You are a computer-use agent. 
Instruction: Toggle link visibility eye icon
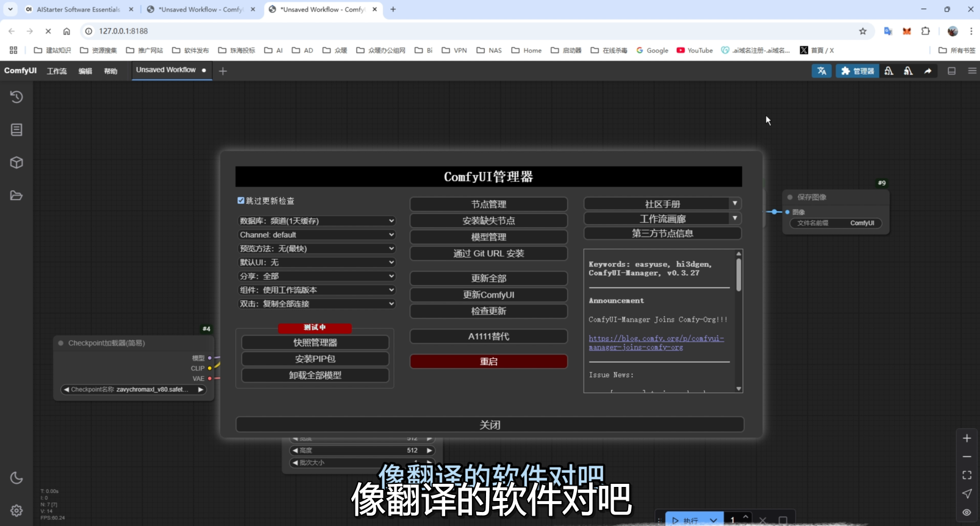click(967, 512)
